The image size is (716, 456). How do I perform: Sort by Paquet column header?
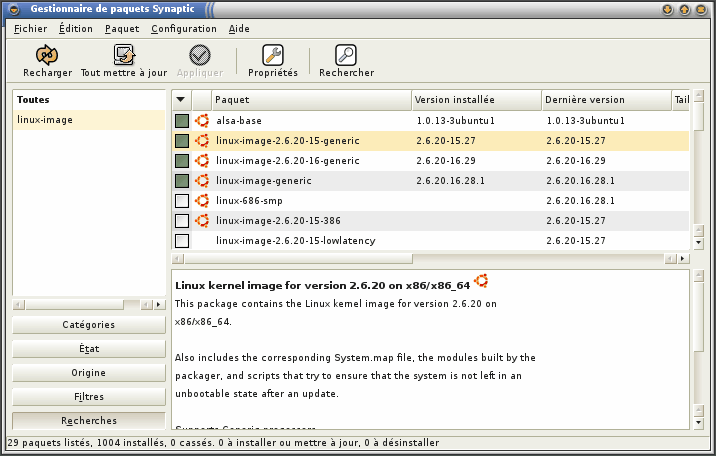[x=311, y=100]
